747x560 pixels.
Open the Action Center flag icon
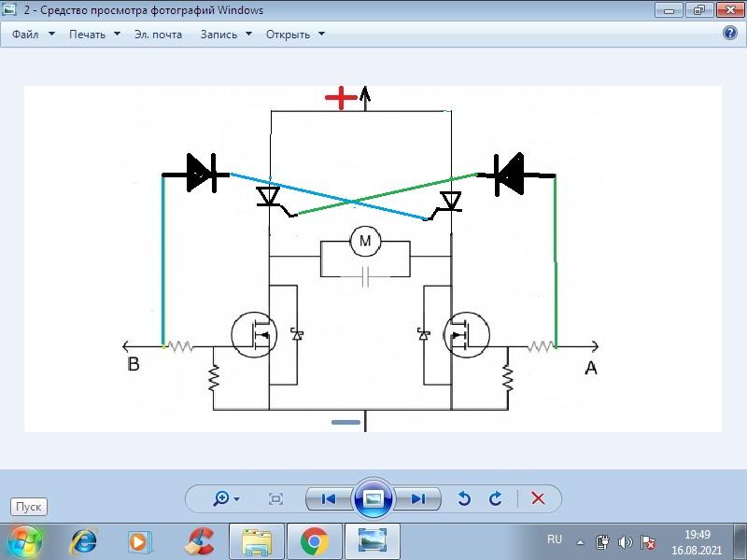[647, 542]
